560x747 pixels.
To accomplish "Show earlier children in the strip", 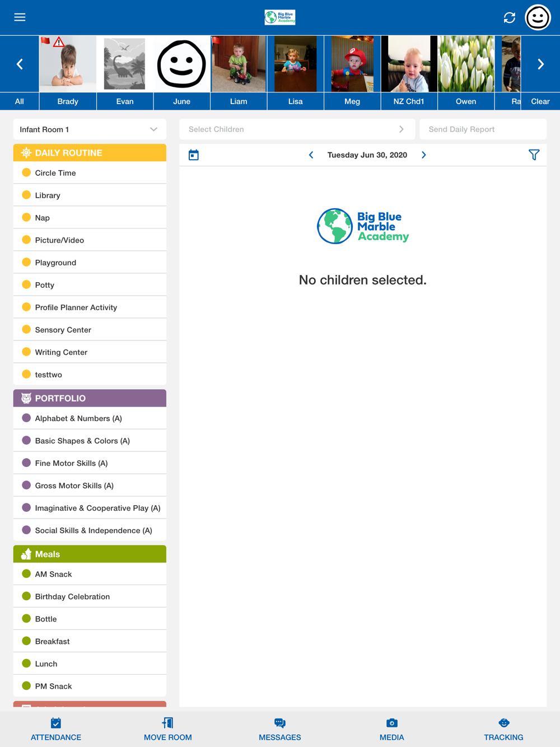I will click(20, 64).
